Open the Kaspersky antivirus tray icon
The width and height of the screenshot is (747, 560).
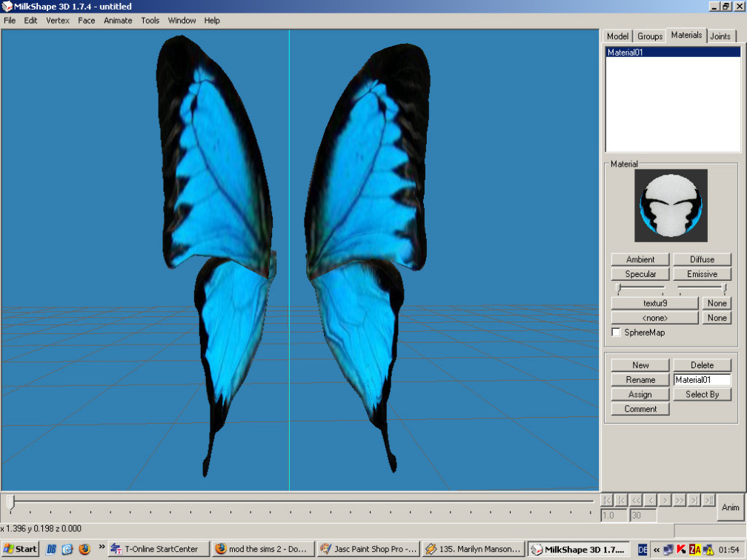681,550
